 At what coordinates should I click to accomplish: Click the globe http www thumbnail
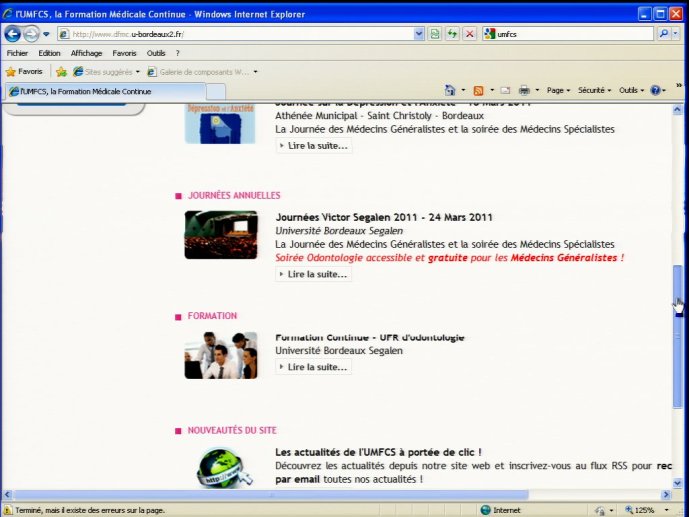(x=224, y=468)
